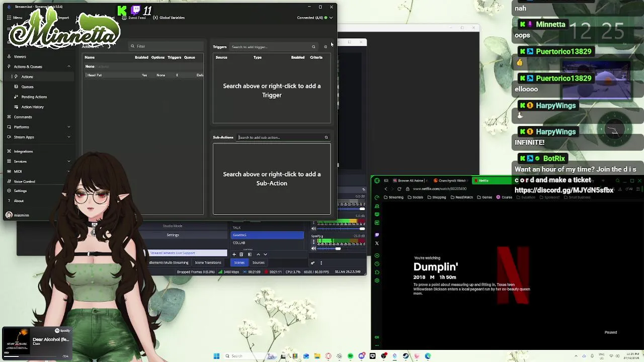Reload the Netflix page
This screenshot has height=362, width=644.
[x=399, y=189]
